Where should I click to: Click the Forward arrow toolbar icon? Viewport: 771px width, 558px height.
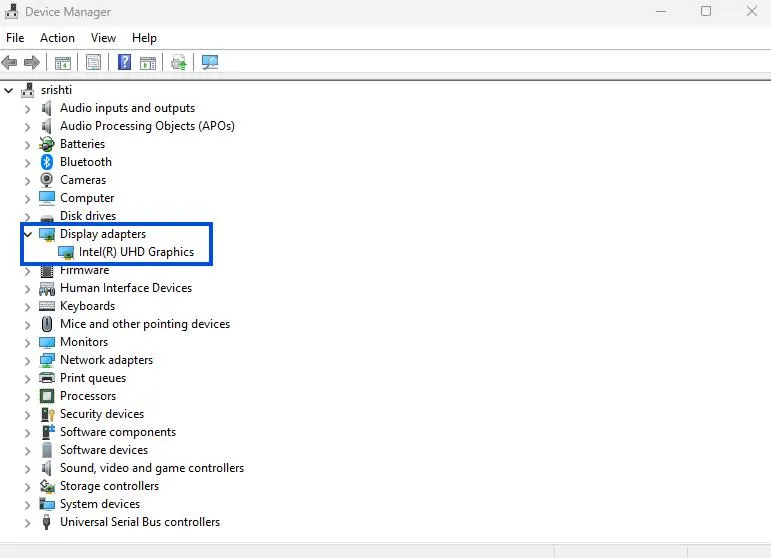pyautogui.click(x=32, y=62)
